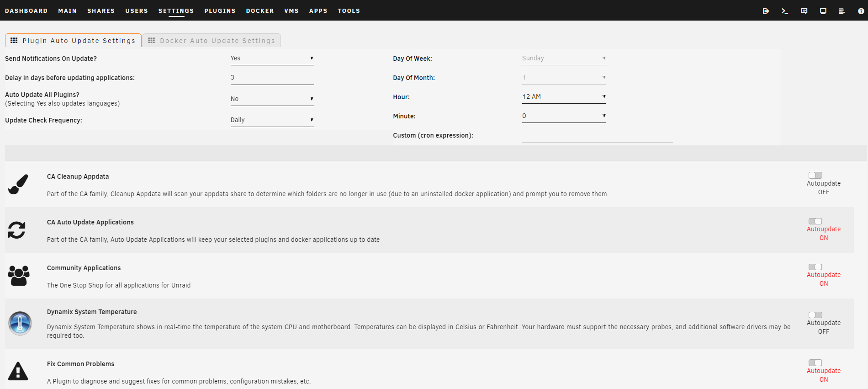Switch to Docker Auto Update Settings tab
Viewport: 868px width, 389px height.
[x=212, y=41]
